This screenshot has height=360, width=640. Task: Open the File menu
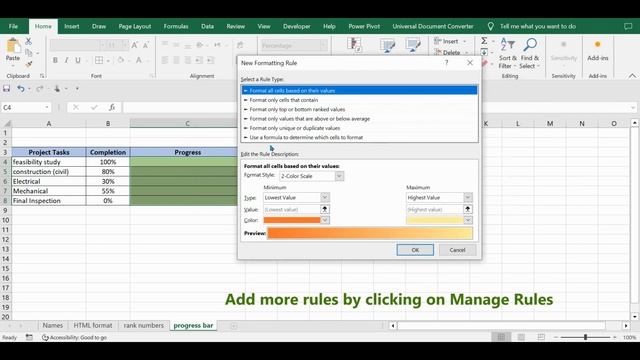point(13,26)
